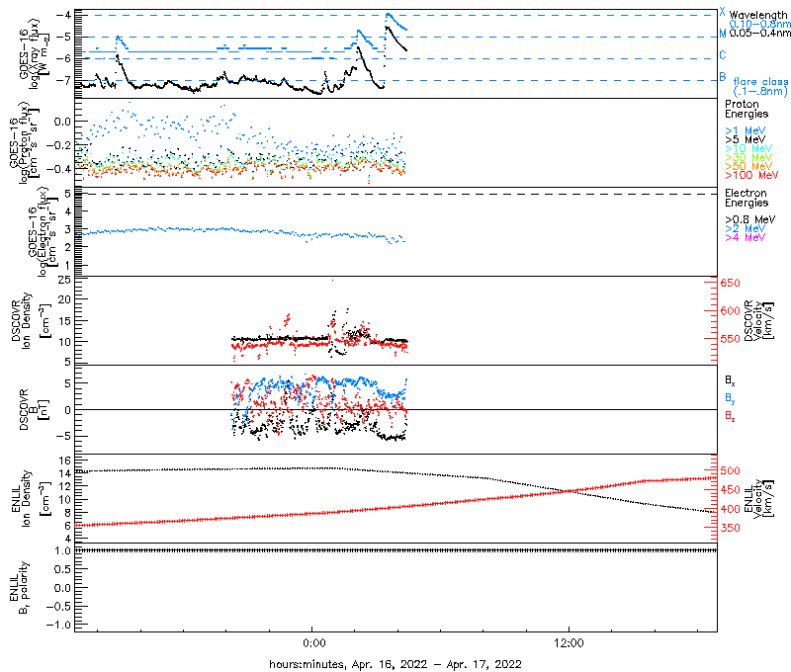Screen dimensions: 791x672
Task: Select the '>30 MeV' proton energy label
Action: (x=748, y=157)
